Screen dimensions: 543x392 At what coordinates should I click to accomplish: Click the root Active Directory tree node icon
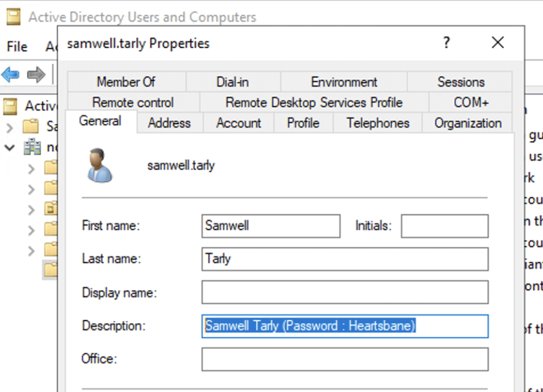tap(11, 105)
